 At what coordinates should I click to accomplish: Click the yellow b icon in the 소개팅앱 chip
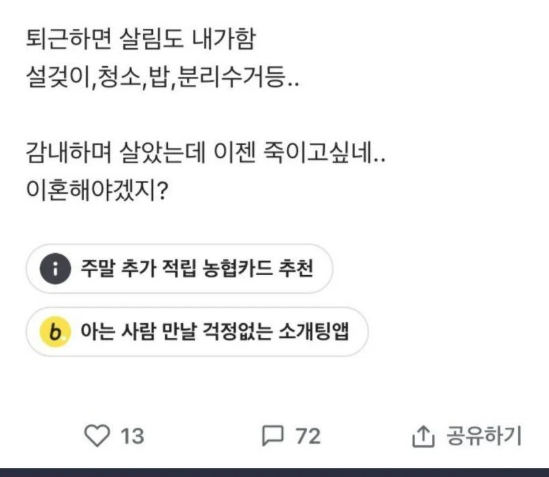(55, 332)
